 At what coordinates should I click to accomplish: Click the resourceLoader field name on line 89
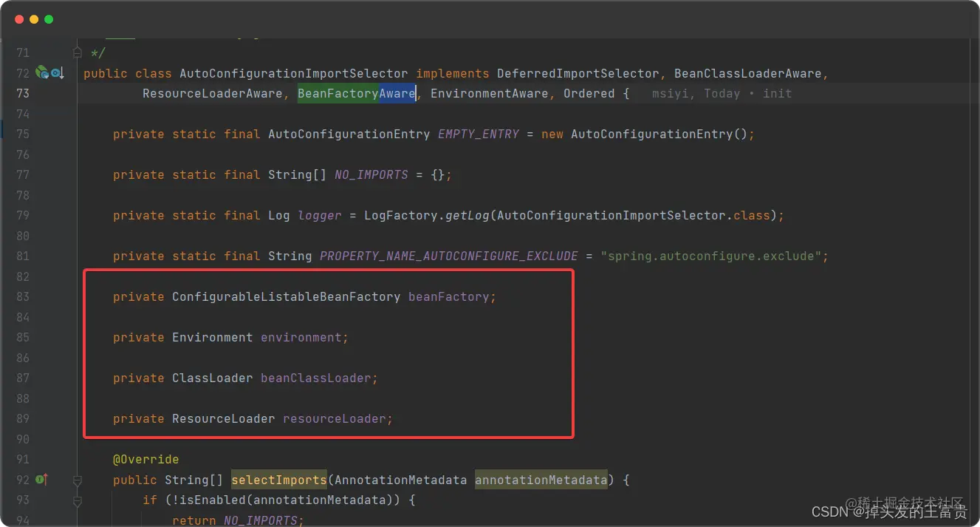(x=334, y=419)
